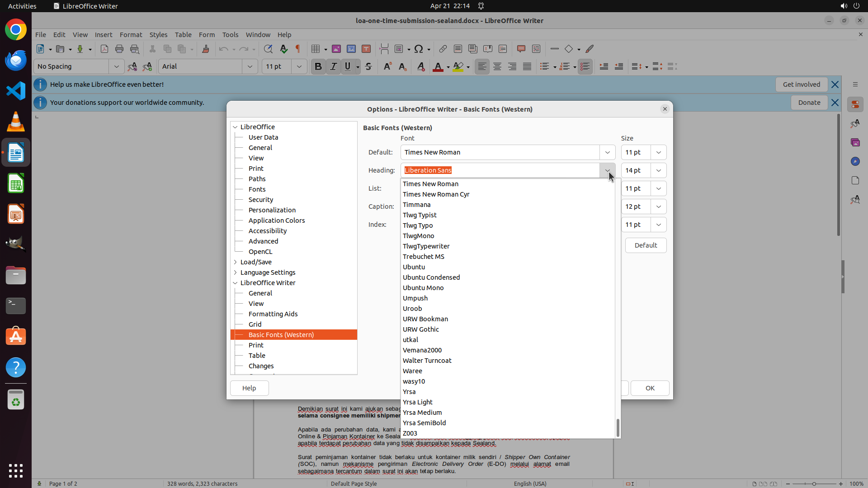Image resolution: width=868 pixels, height=488 pixels.
Task: Open the Heading size 14 pt dropdown
Action: (659, 170)
